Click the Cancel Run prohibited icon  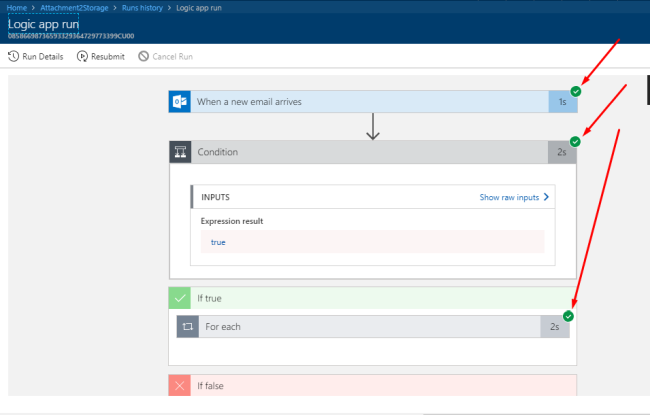coord(143,56)
